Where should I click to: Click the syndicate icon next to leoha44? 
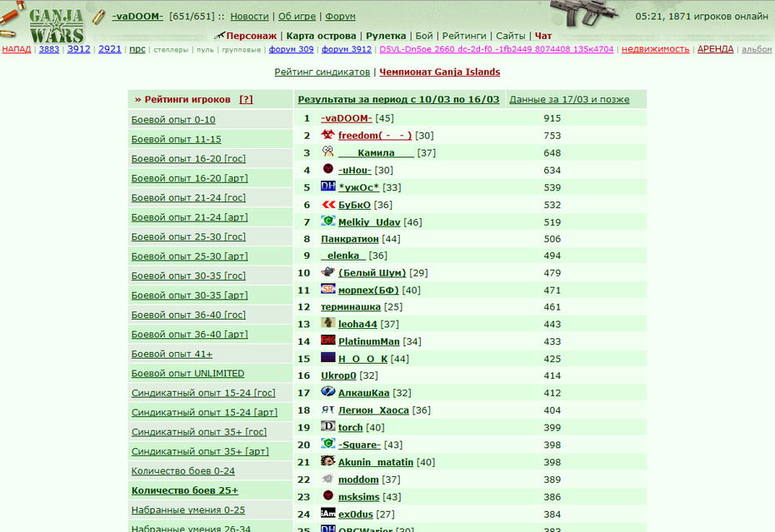coord(327,323)
